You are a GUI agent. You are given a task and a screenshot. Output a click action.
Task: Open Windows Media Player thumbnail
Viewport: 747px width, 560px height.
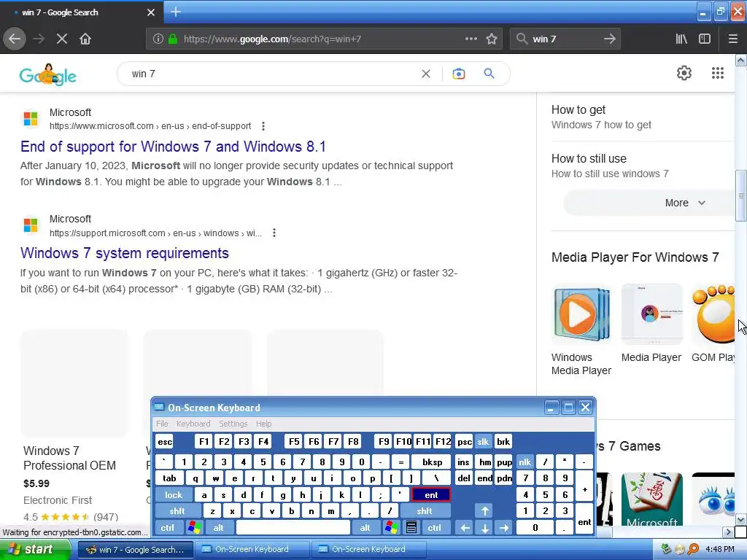point(581,314)
